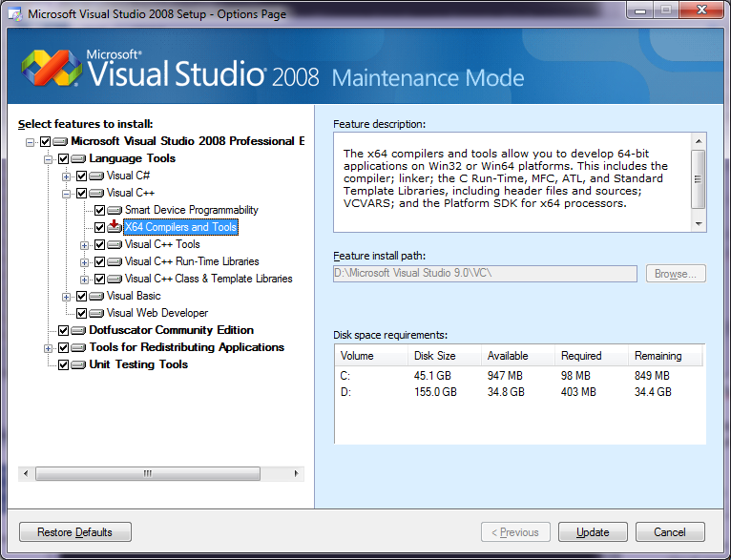Uncheck the Visual Basic checkbox

pyautogui.click(x=81, y=297)
